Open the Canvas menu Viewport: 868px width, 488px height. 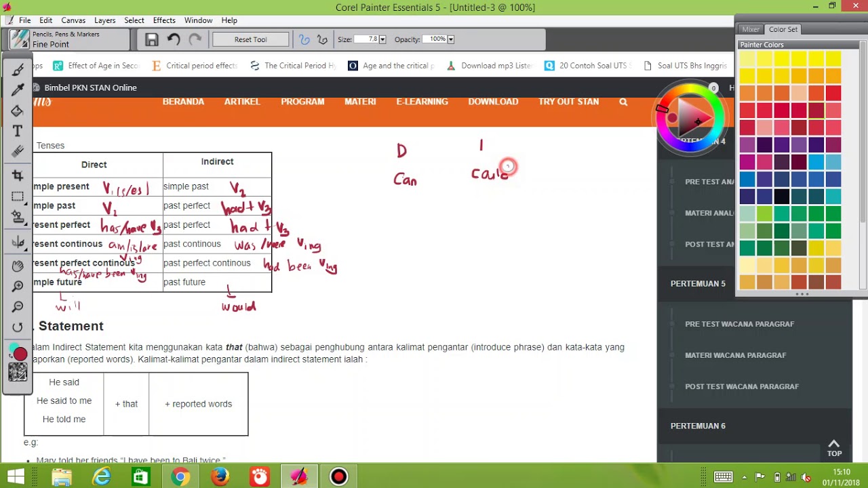73,20
